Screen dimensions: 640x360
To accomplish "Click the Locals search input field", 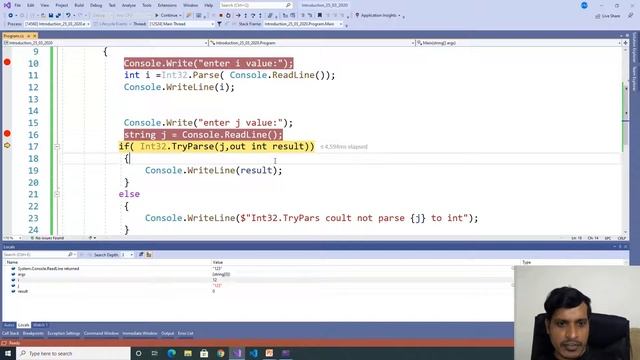I will [x=35, y=255].
